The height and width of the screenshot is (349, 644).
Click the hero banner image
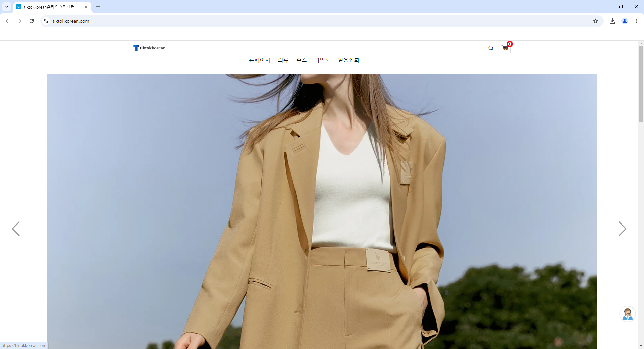322,211
